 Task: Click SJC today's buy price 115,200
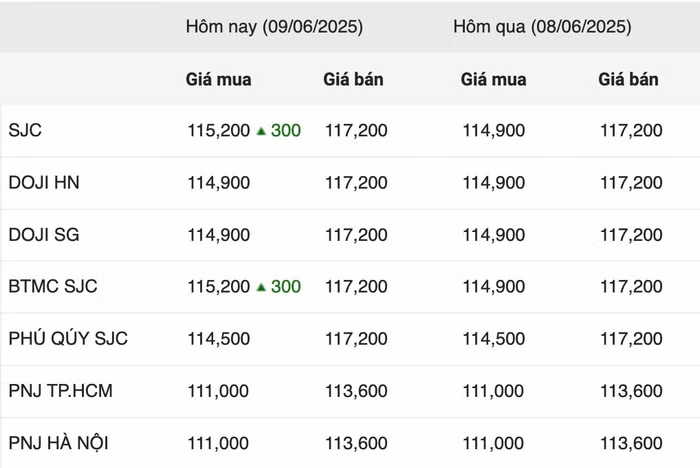click(x=218, y=131)
